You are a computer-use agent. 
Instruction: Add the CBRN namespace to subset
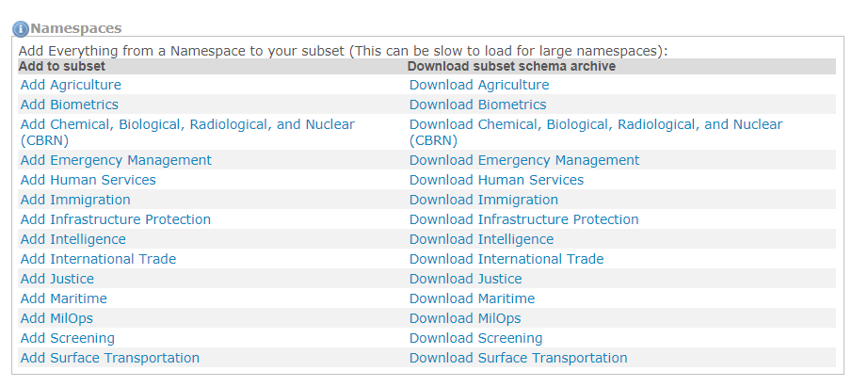[x=187, y=124]
